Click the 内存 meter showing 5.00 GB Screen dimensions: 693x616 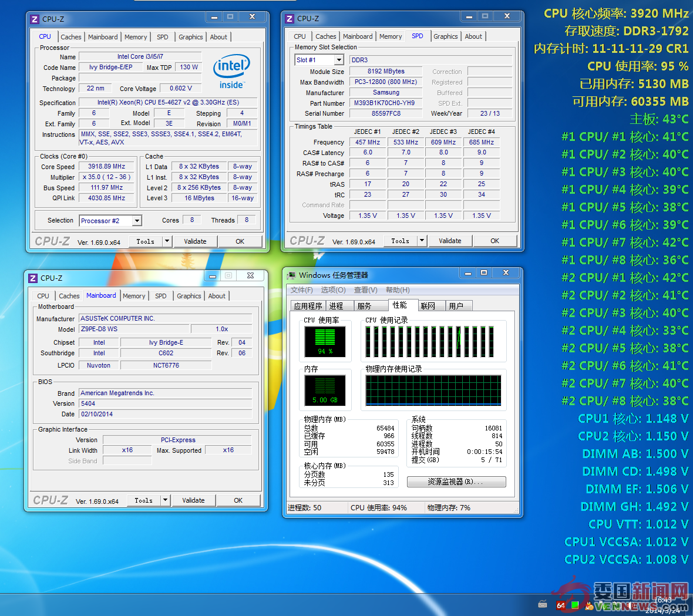325,391
